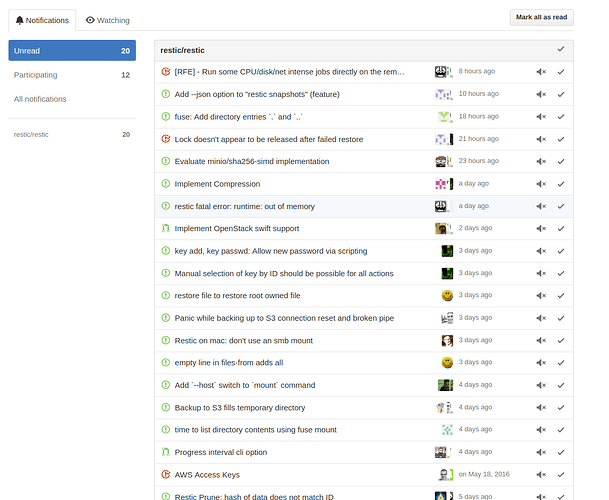Mute 'empty line in files-from adds all'
The image size is (609, 500).
point(541,363)
